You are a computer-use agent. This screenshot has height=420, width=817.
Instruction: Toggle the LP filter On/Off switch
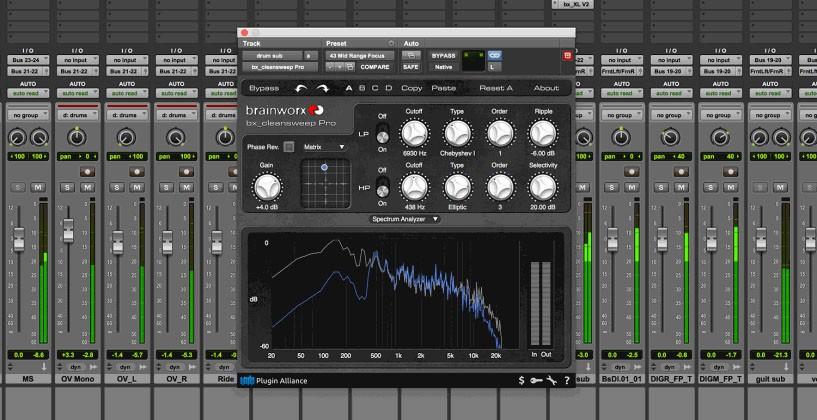pos(381,137)
